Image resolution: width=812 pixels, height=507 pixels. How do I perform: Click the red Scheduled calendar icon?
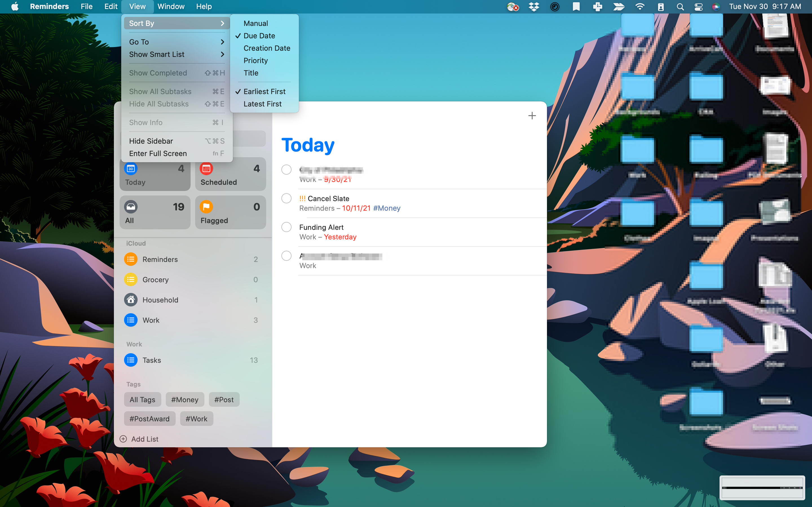tap(206, 169)
